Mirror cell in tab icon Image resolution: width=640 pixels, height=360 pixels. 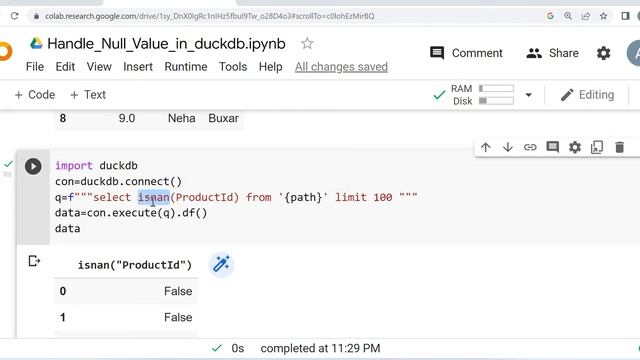click(x=597, y=147)
